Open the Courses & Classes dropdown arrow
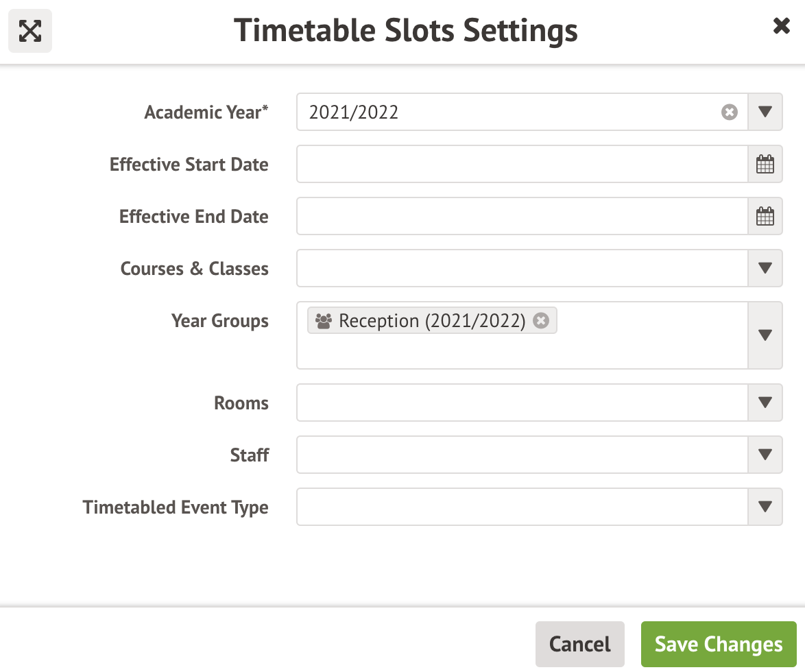This screenshot has width=805, height=672. tap(765, 269)
